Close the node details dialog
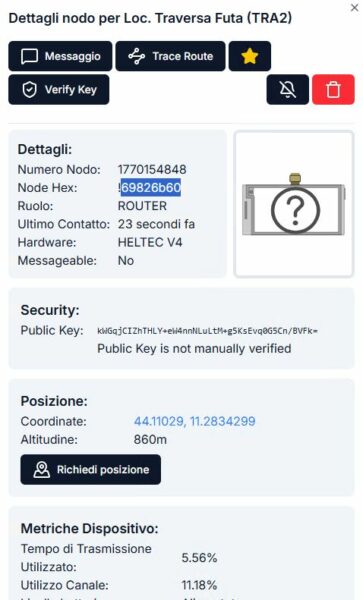Screen dimensions: 363x600 (354, 8)
